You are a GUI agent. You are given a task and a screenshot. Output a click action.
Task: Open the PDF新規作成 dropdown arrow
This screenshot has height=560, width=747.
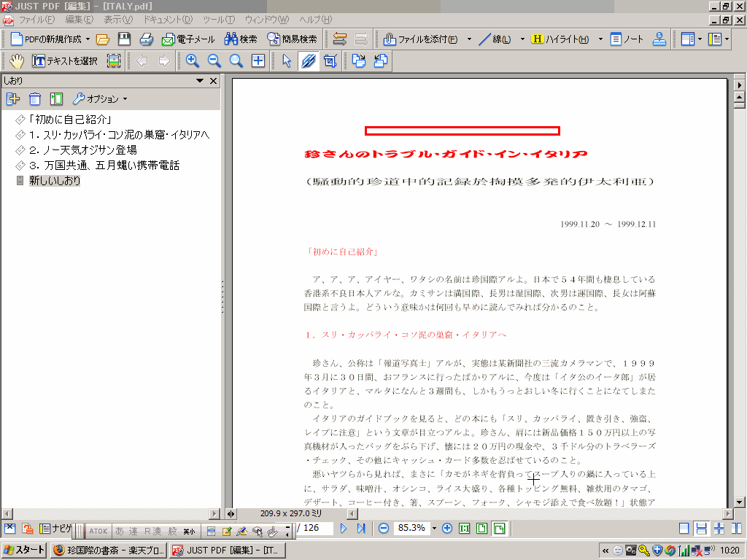tap(88, 39)
